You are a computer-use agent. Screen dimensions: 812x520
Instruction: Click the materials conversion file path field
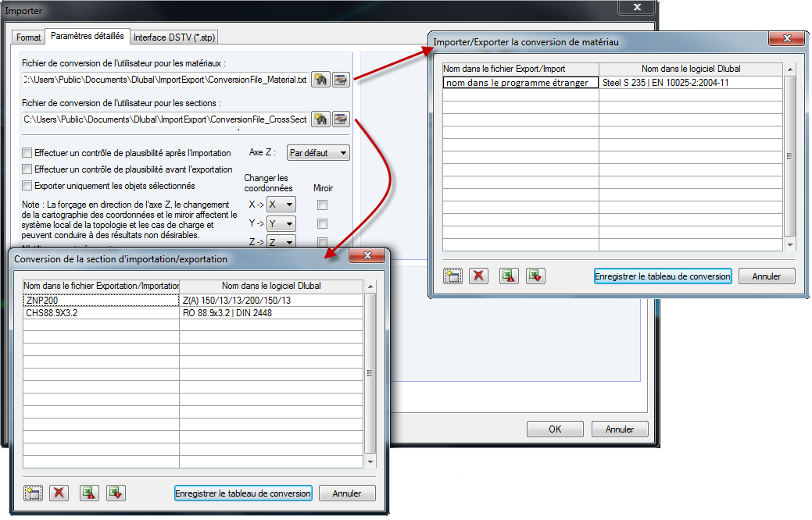[x=165, y=80]
